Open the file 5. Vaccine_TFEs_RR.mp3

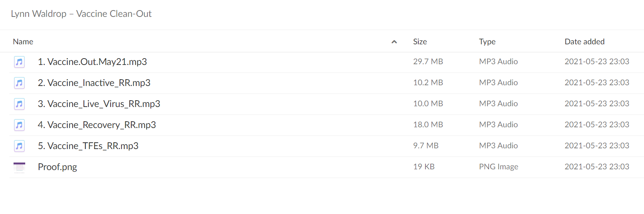pyautogui.click(x=88, y=146)
